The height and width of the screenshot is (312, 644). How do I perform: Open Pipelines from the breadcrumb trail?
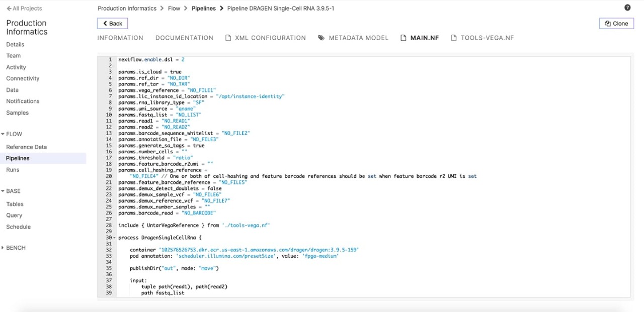pyautogui.click(x=203, y=8)
